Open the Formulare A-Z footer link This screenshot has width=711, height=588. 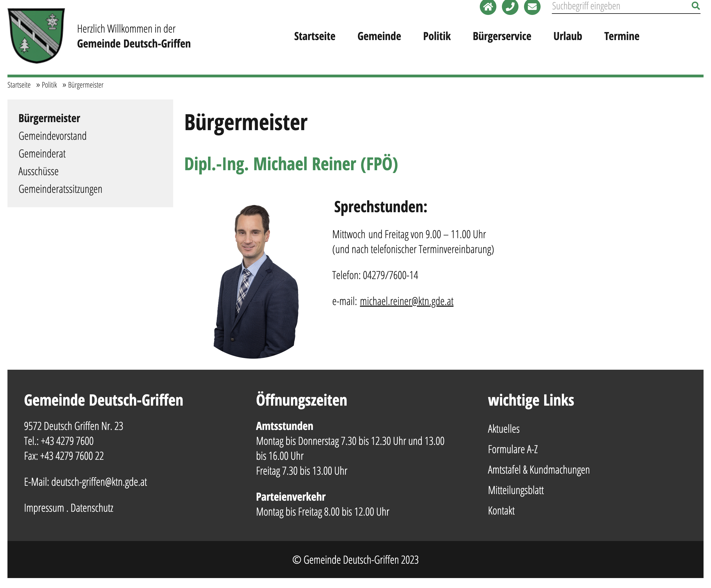(513, 449)
